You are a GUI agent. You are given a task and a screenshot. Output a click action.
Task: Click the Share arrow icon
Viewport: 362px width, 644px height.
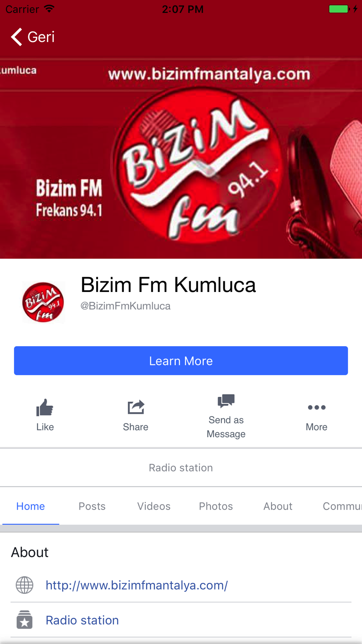136,407
